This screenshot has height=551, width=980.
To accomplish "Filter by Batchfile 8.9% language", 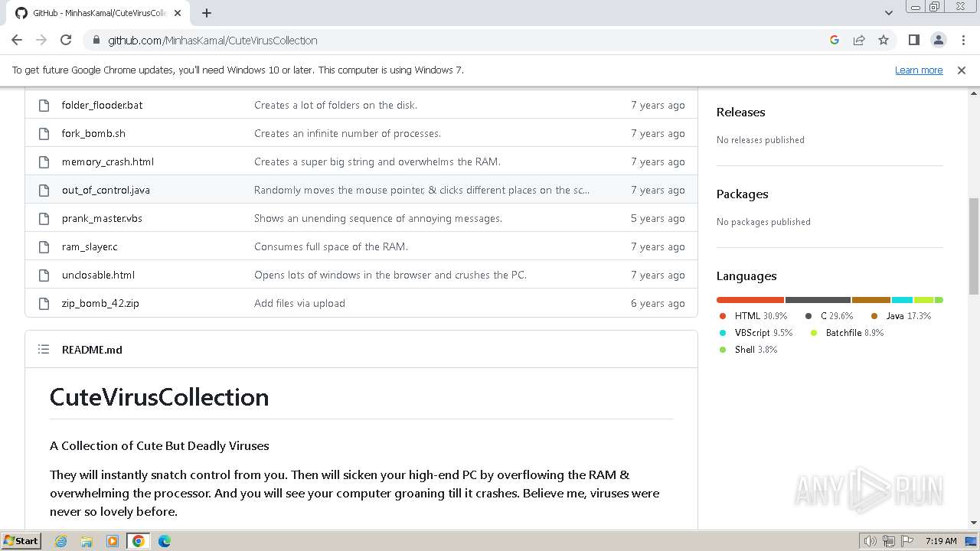I will pos(847,333).
